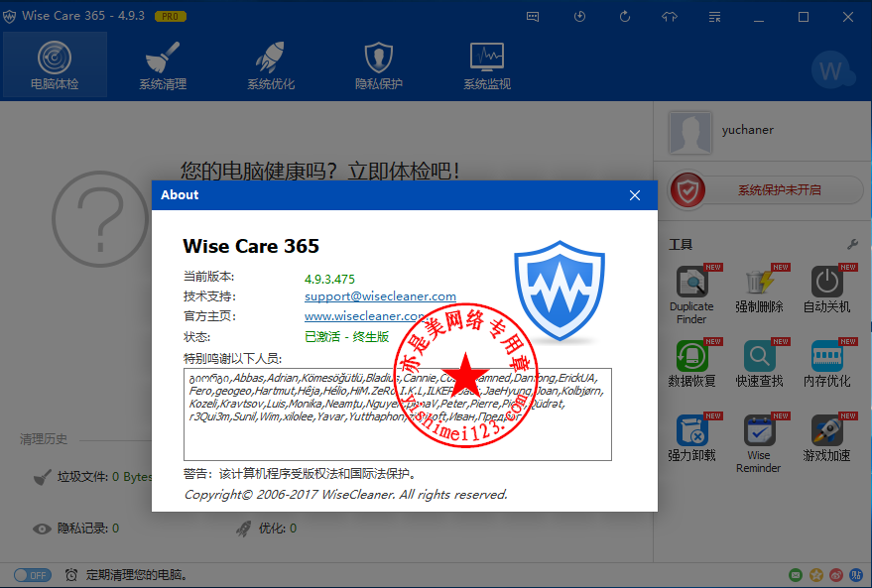Click the large question mark checkup circle
Image resolution: width=872 pixels, height=588 pixels.
(x=100, y=218)
